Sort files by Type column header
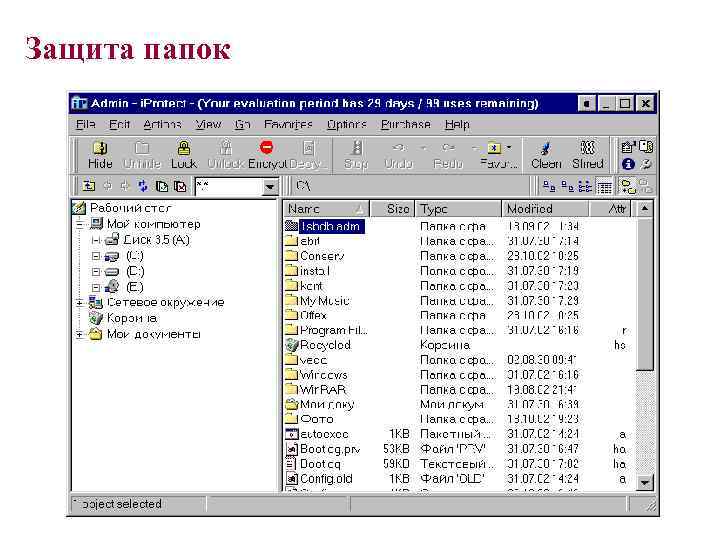Viewport: 720px width, 540px height. pos(458,209)
